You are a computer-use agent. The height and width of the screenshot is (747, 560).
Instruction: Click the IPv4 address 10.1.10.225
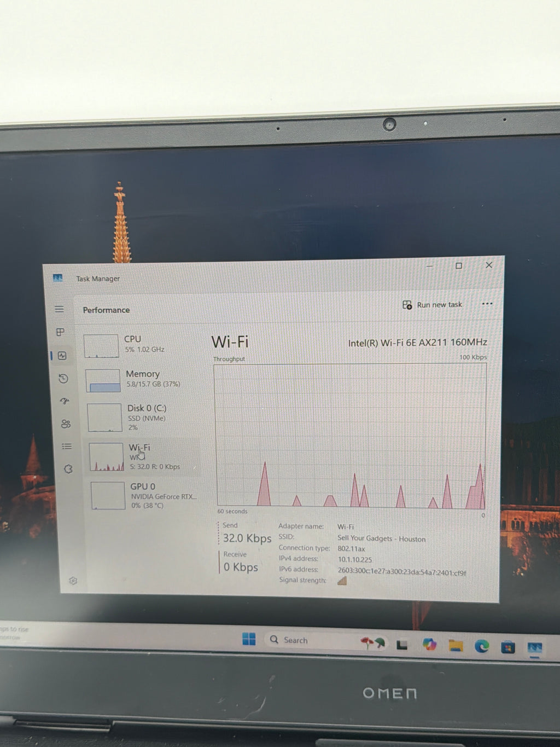click(x=354, y=560)
